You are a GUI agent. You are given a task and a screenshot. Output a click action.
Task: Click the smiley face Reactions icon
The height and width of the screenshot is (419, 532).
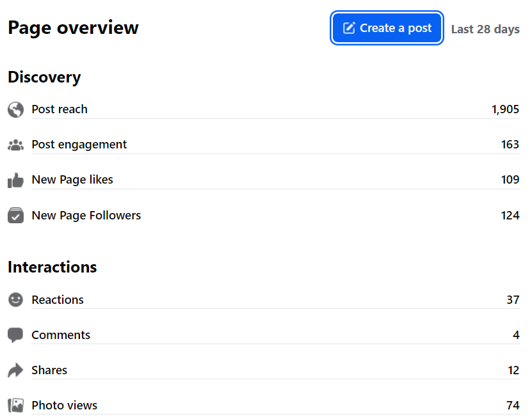[x=15, y=299]
